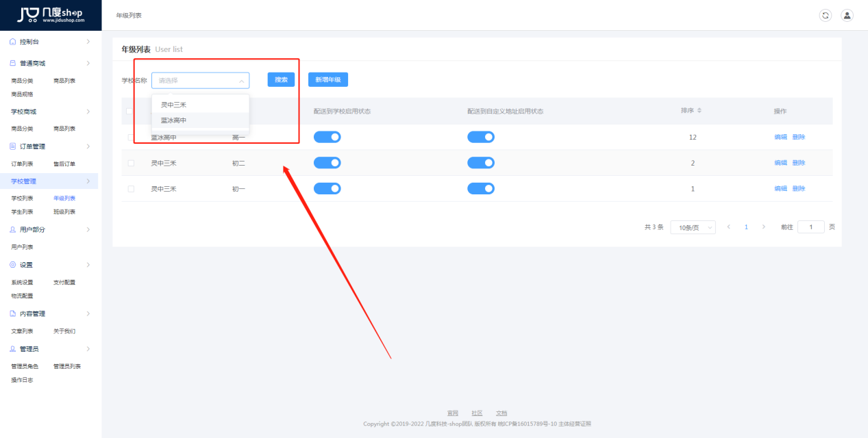Collapse the 学校管理 sidebar section
Image resolution: width=868 pixels, height=438 pixels.
[88, 181]
